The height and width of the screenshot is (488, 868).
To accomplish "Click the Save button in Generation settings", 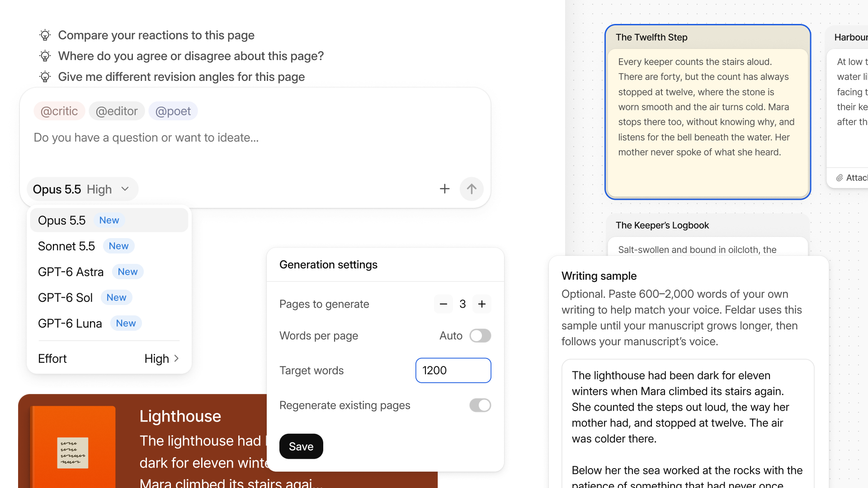I will (x=301, y=446).
